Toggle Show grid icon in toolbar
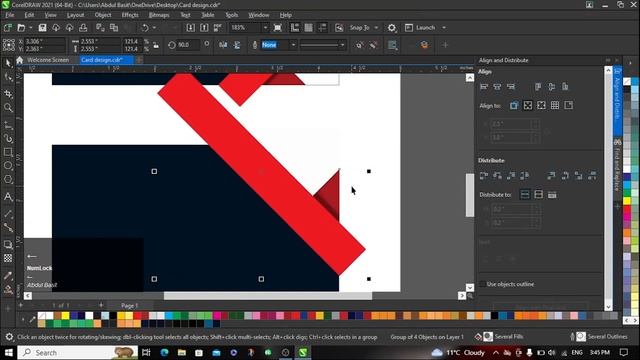Screen dimensions: 640x360 pos(309,28)
